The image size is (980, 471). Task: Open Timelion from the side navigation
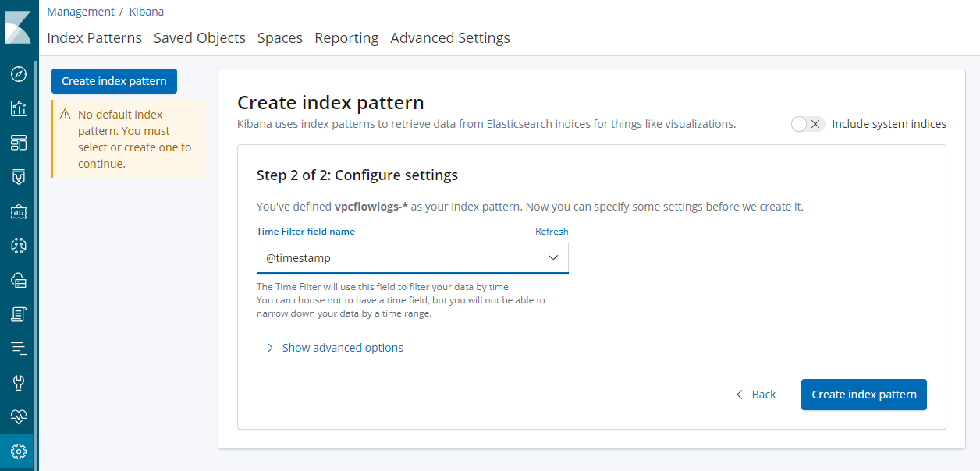coord(19,177)
